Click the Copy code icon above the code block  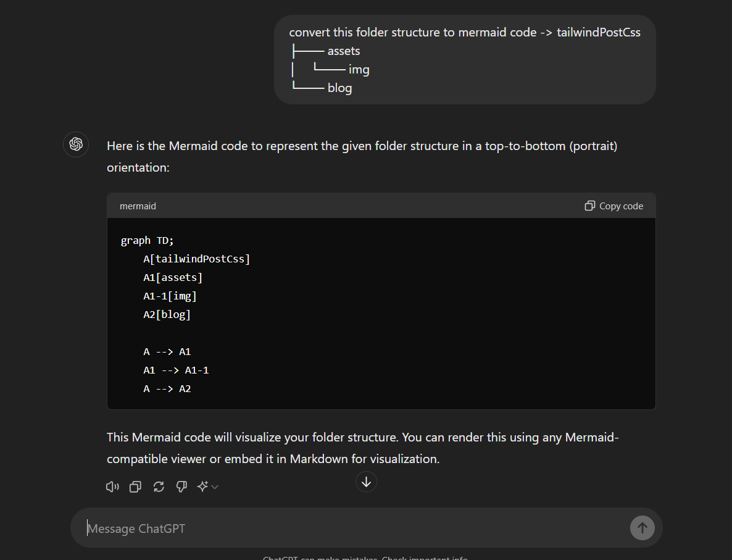pos(590,206)
